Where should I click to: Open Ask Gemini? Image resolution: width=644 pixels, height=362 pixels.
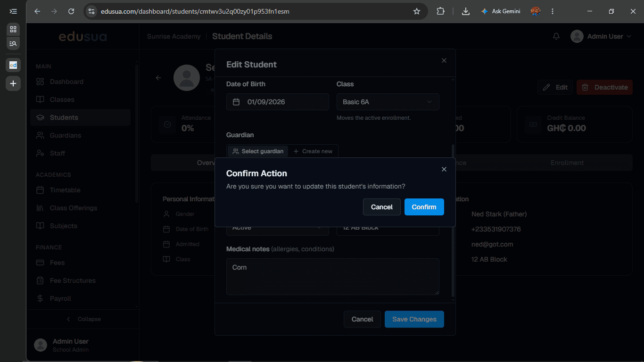(500, 11)
